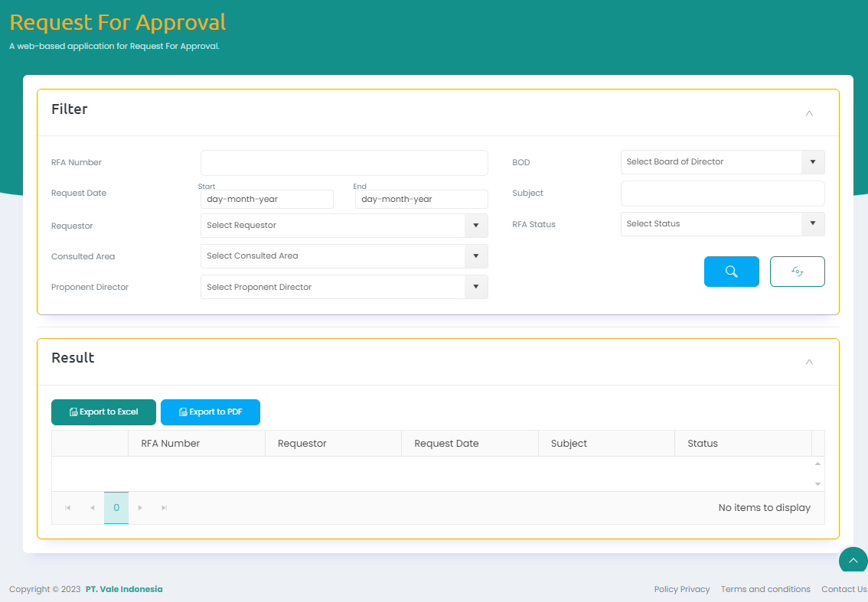Go to last page in pager
Screen dimensions: 868x602
click(164, 508)
